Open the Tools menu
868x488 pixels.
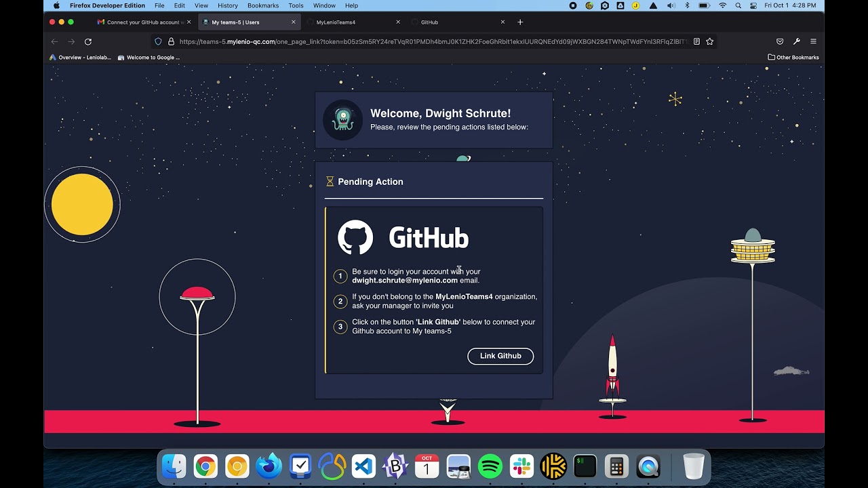click(296, 5)
